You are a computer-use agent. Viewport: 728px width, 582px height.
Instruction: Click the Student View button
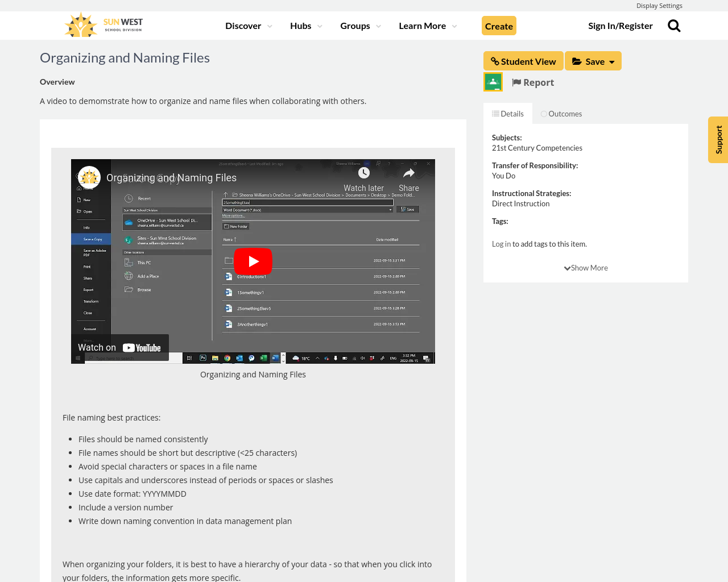click(x=523, y=61)
